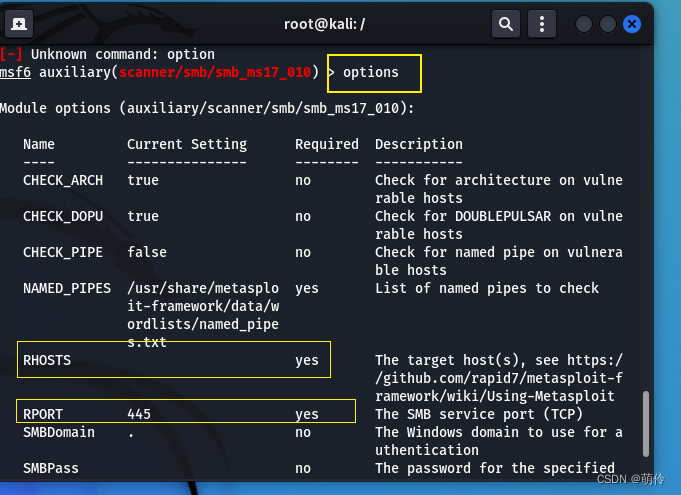Open the terminal kebab menu
681x495 pixels.
542,24
